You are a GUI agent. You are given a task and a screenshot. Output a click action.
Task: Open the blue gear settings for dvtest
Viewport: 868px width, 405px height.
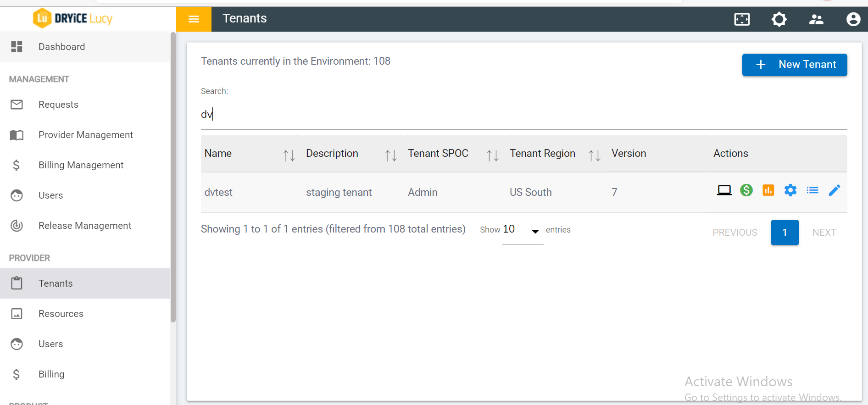790,190
